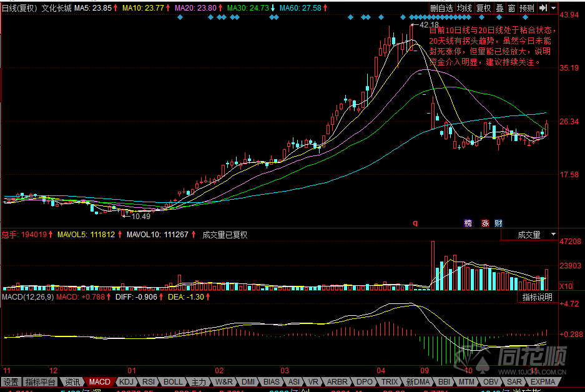Select the BOLL indicator tab
585x392 pixels.
[x=173, y=381]
